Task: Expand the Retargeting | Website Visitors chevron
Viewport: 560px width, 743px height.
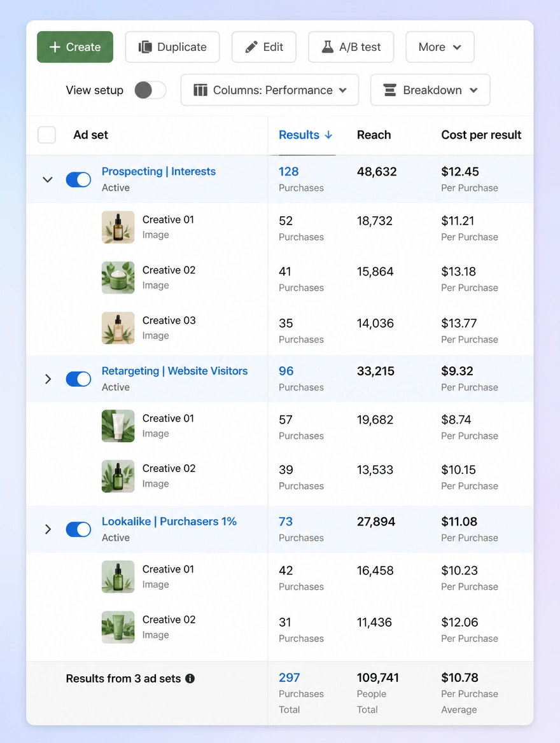Action: (x=48, y=379)
